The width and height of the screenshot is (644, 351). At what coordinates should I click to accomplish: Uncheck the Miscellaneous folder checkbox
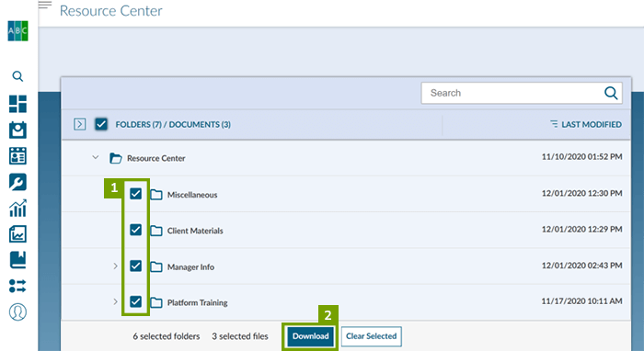point(135,194)
